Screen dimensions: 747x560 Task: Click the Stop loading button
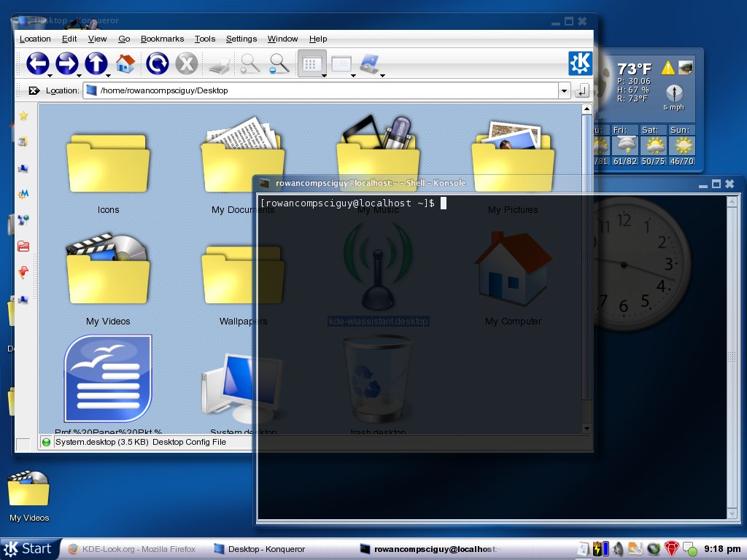pos(186,63)
